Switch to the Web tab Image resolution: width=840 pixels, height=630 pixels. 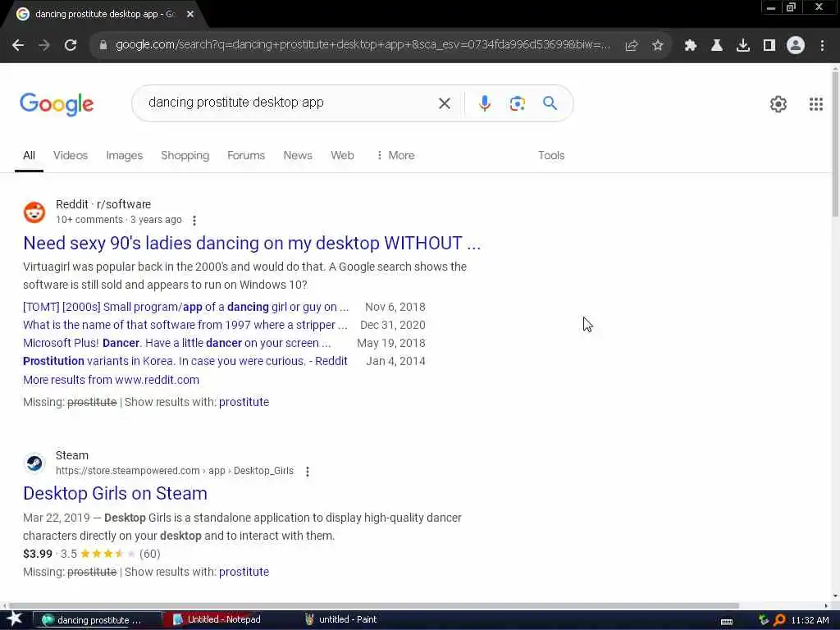(342, 155)
